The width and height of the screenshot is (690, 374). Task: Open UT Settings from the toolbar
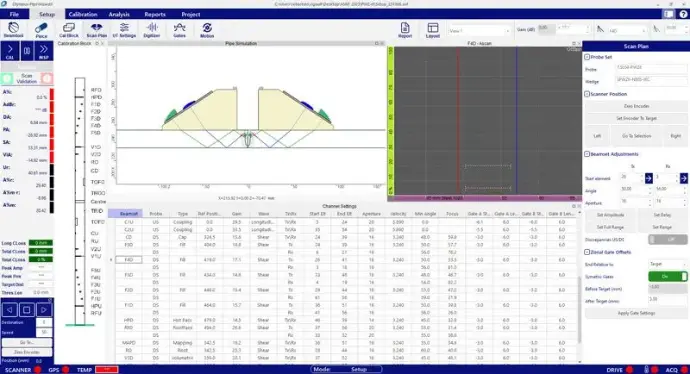click(124, 30)
